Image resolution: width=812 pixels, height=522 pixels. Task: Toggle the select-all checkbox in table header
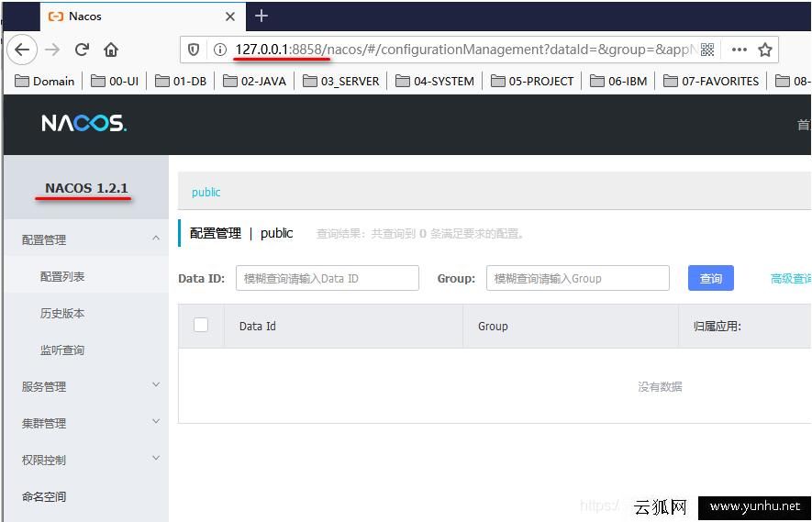pos(201,325)
